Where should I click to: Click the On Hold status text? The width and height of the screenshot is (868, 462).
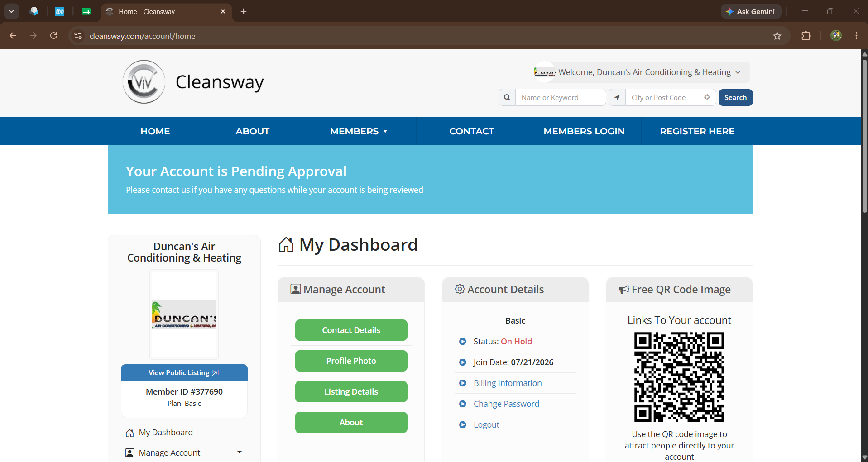516,342
